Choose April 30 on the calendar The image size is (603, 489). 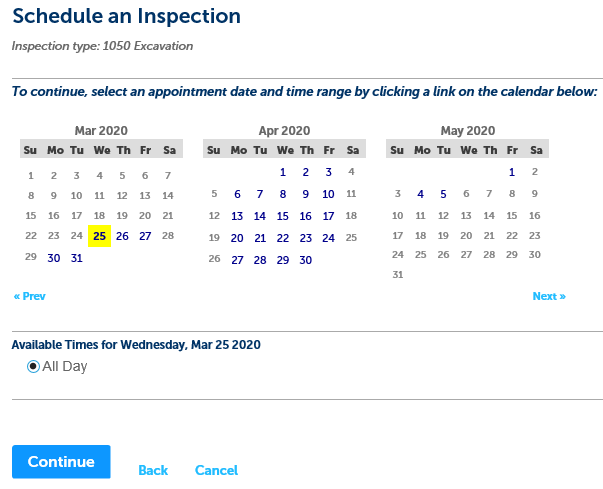click(x=305, y=260)
